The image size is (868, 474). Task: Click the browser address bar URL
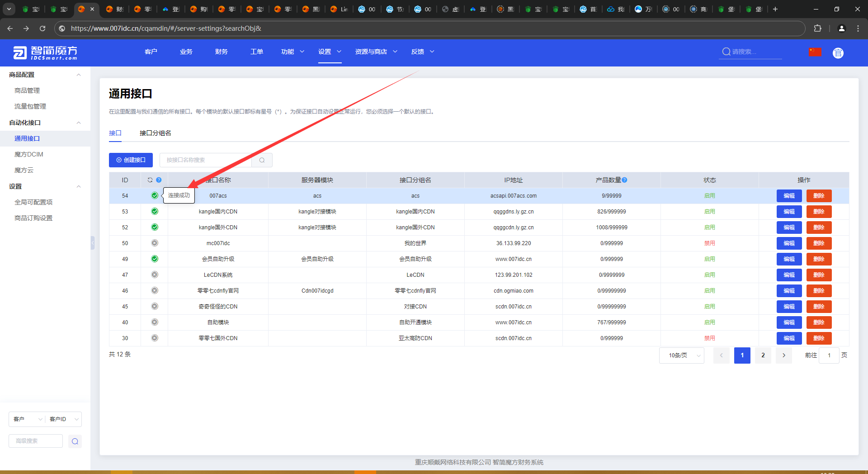[166, 28]
